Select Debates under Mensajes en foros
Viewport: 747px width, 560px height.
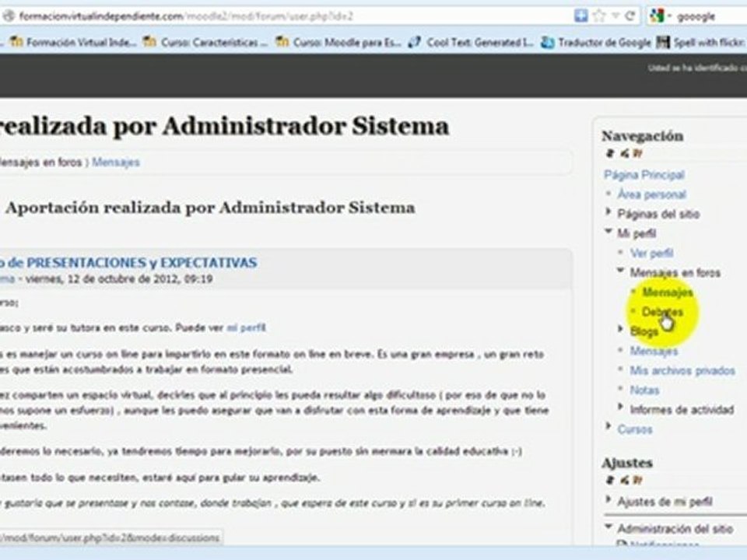pos(663,312)
